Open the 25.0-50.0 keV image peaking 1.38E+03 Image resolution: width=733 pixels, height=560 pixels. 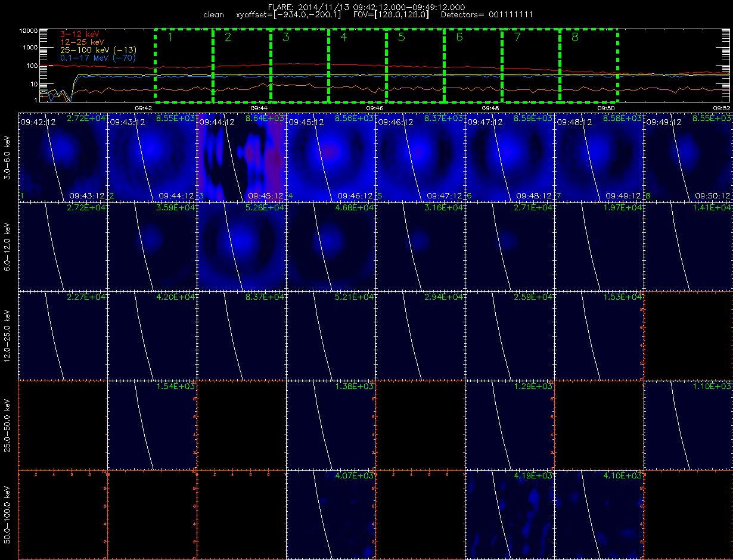coord(331,425)
